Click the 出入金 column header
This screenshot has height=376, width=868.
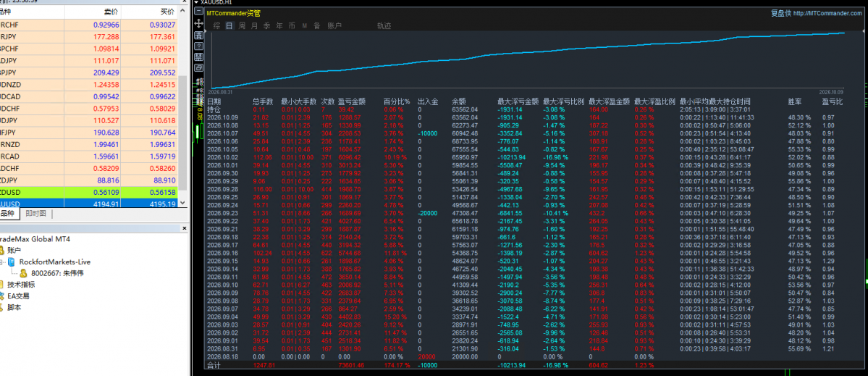pyautogui.click(x=428, y=101)
